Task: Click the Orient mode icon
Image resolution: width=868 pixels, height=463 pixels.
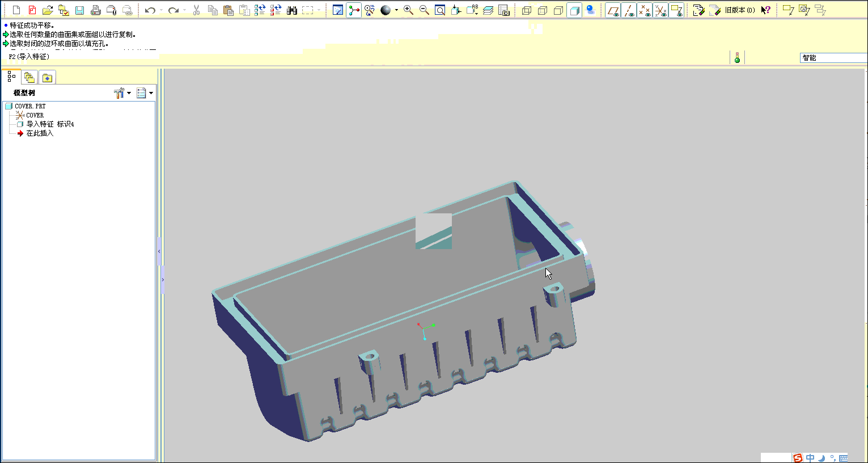Action: 370,10
